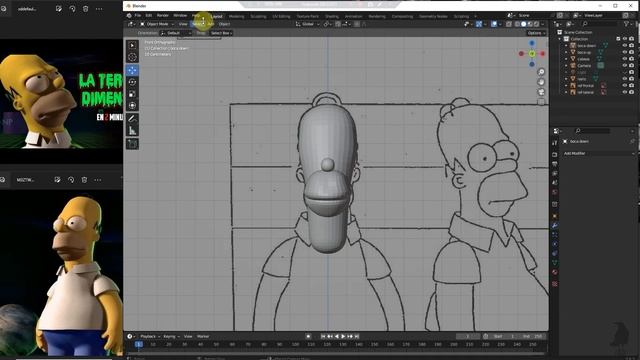Open the Edit menu

[x=149, y=16]
